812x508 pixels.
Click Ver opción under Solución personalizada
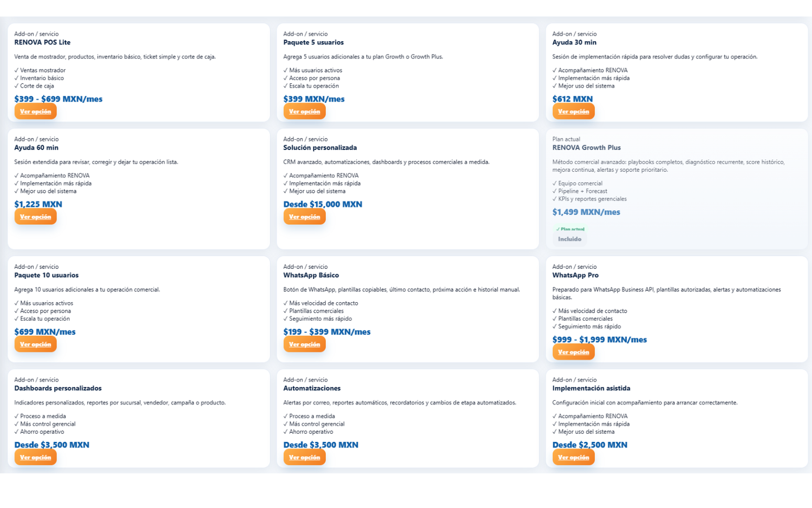(304, 217)
